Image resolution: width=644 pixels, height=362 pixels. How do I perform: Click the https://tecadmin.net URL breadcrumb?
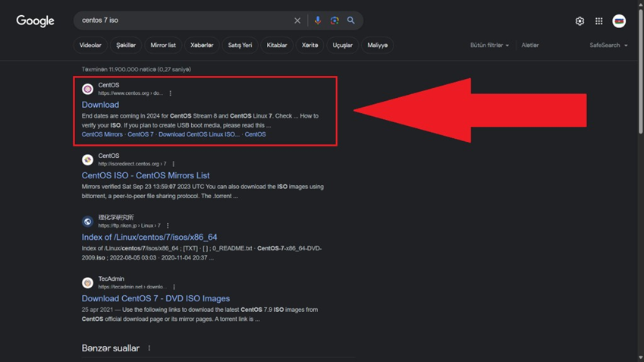click(132, 287)
